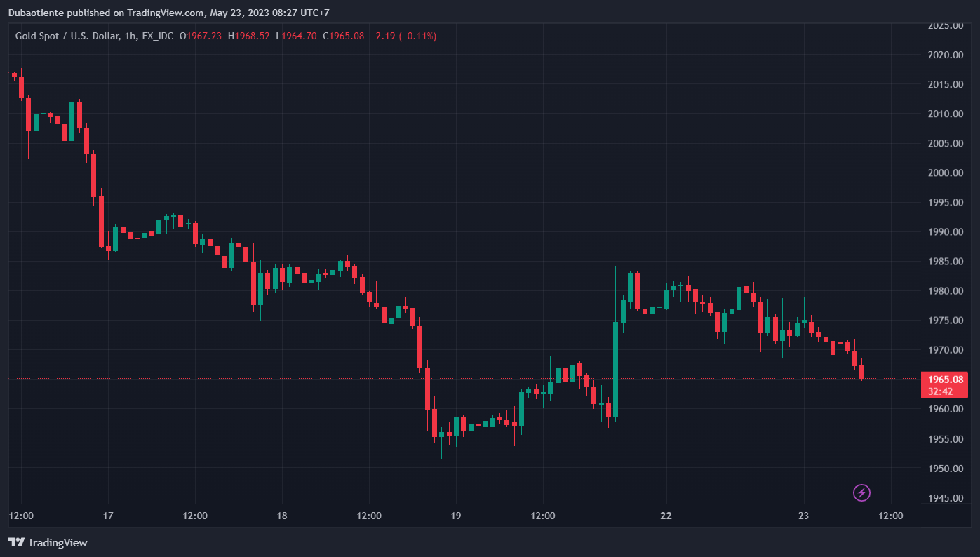This screenshot has height=557, width=980.
Task: Select the 17 date marker on time axis
Action: [108, 516]
